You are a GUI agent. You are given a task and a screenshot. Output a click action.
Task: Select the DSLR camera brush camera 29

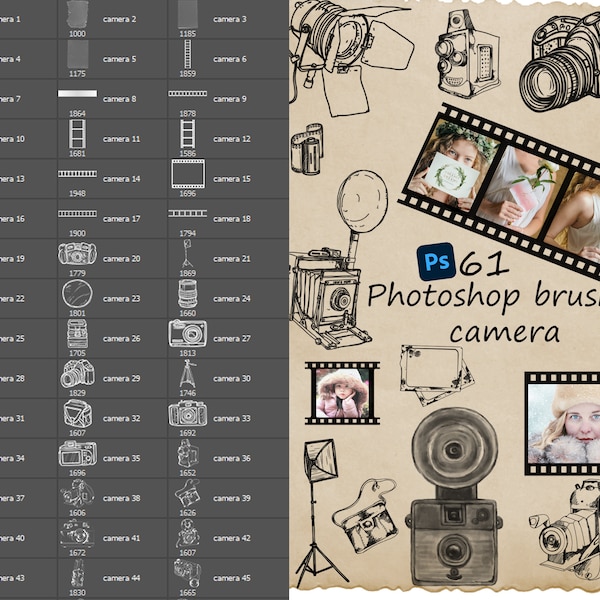[x=112, y=378]
